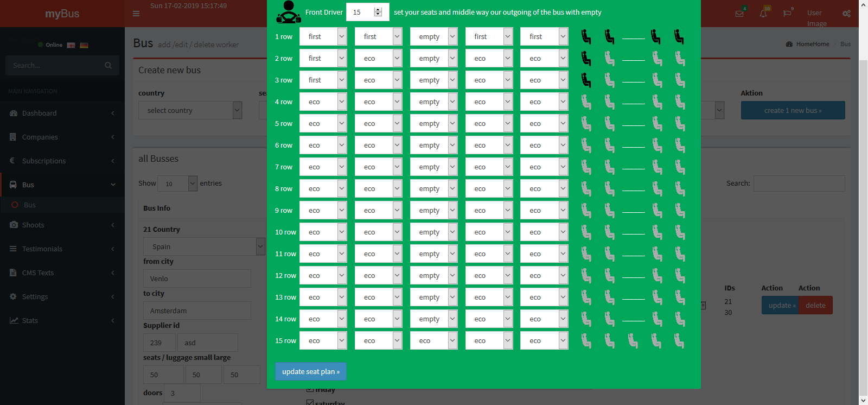The width and height of the screenshot is (868, 405).
Task: Toggle the sidebar hamburger menu
Action: pyautogui.click(x=136, y=14)
